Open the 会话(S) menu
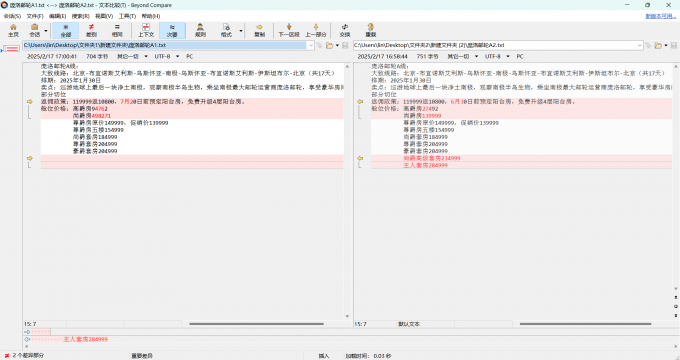680x360 pixels. [x=12, y=16]
